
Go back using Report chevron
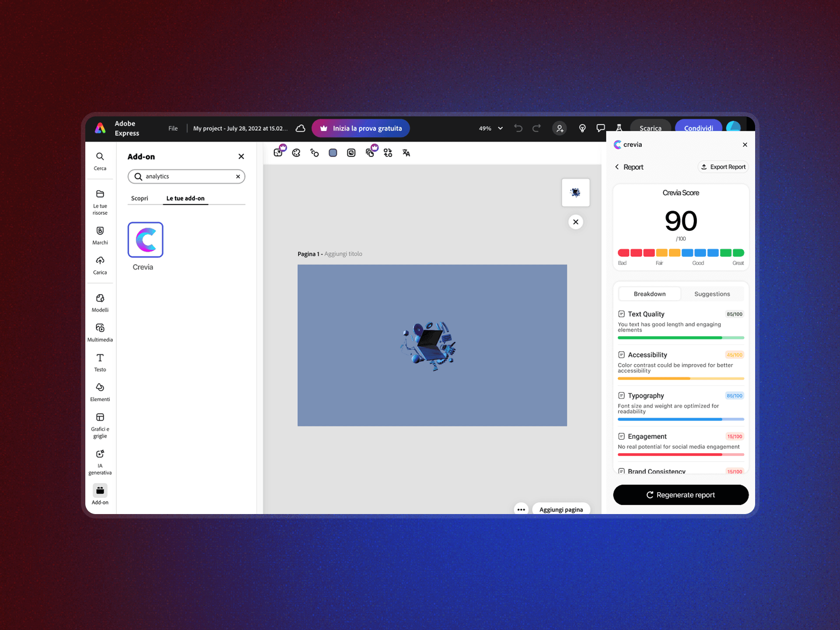tap(617, 167)
